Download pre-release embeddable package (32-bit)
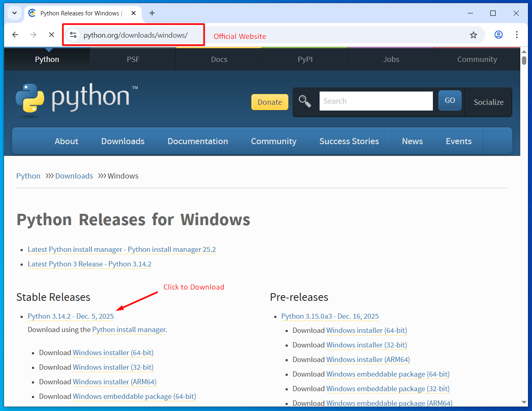This screenshot has width=532, height=411. tap(388, 389)
